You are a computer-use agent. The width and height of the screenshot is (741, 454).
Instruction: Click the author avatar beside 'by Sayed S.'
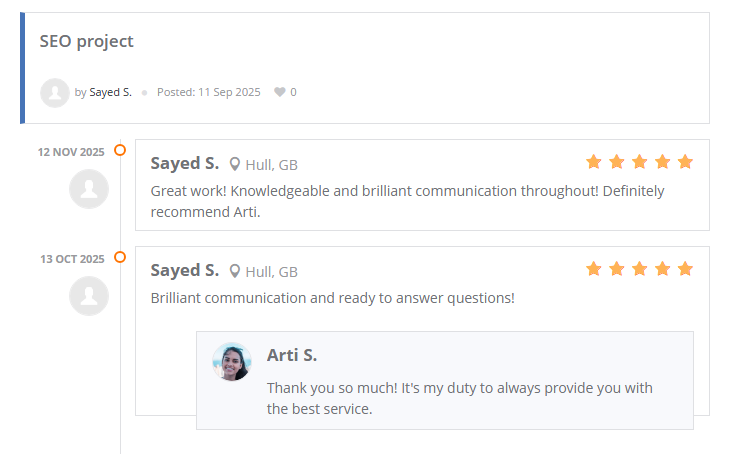(54, 92)
